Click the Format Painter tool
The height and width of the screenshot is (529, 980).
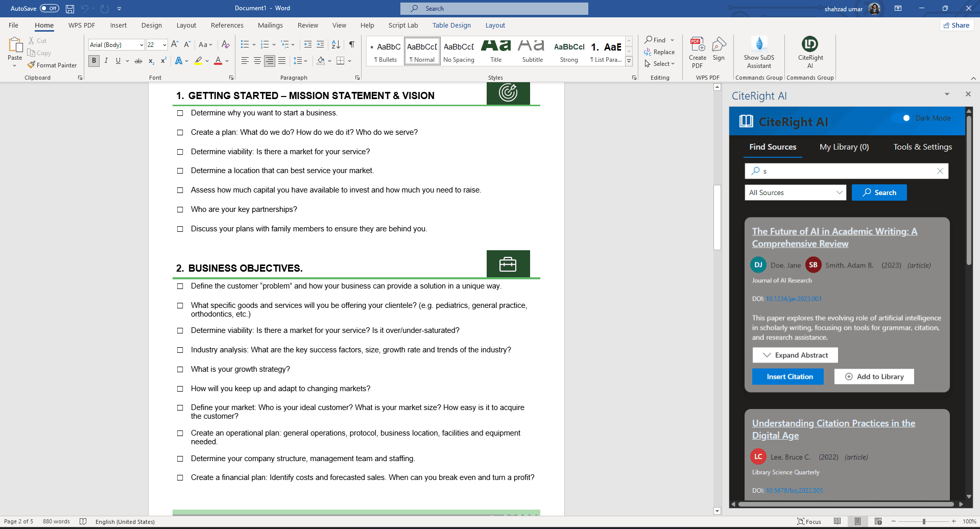pos(52,65)
